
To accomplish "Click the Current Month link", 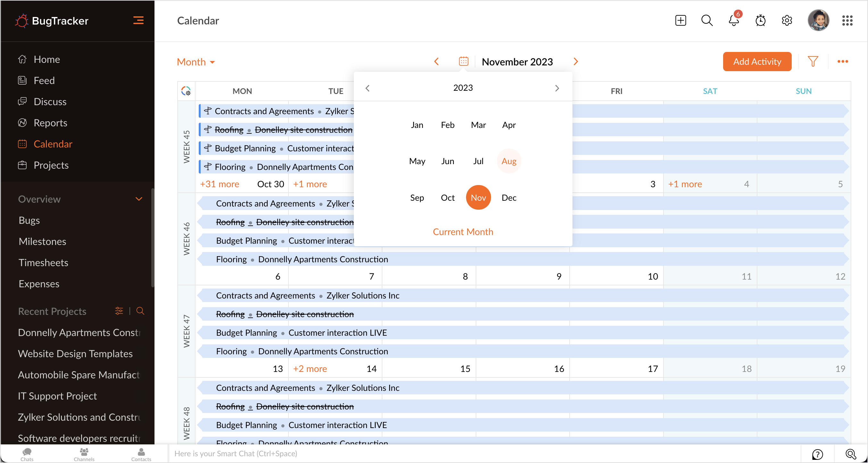I will [x=463, y=231].
